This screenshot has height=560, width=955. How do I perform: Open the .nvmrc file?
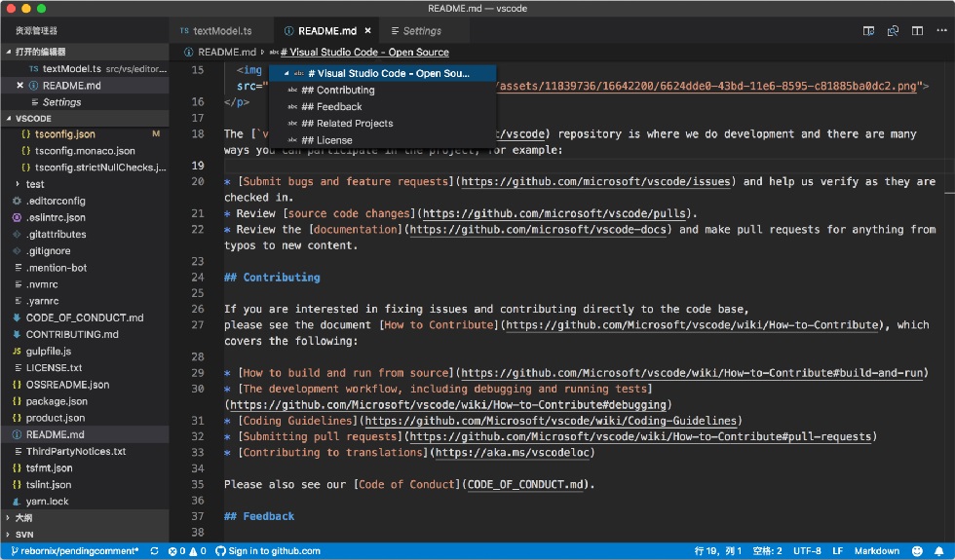[x=85, y=284]
